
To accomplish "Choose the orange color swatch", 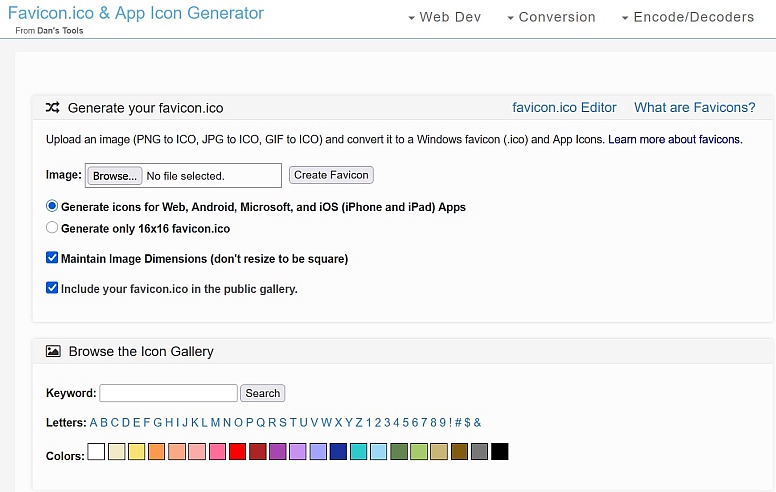I will (x=156, y=451).
